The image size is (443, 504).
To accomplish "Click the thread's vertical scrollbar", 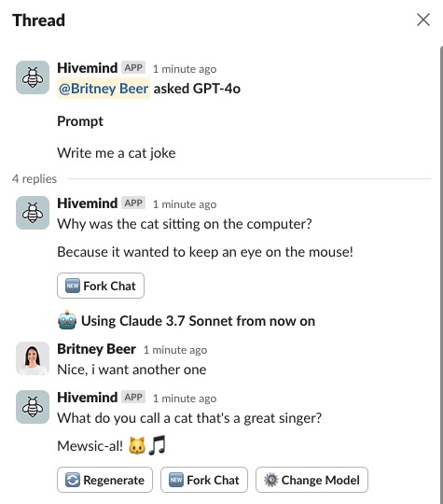I will click(x=441, y=275).
